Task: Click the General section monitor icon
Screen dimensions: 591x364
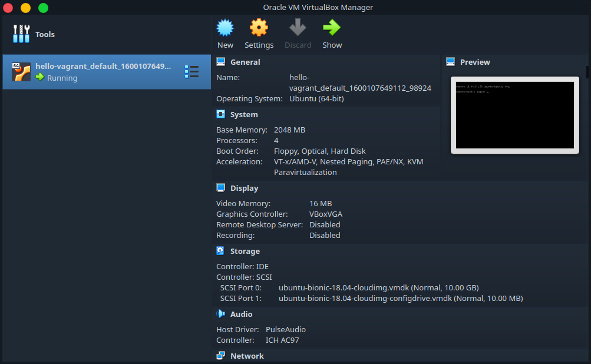Action: point(221,62)
